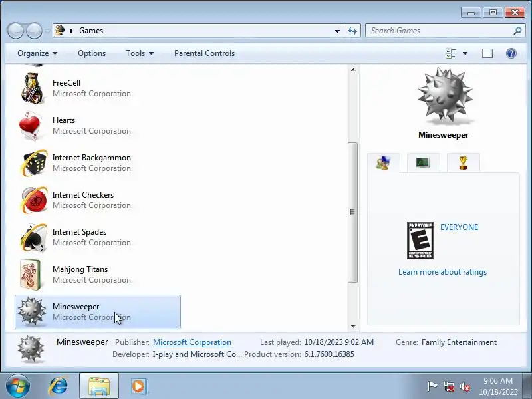Select the Internet Backgammon dice icon
The width and height of the screenshot is (532, 399).
click(33, 163)
